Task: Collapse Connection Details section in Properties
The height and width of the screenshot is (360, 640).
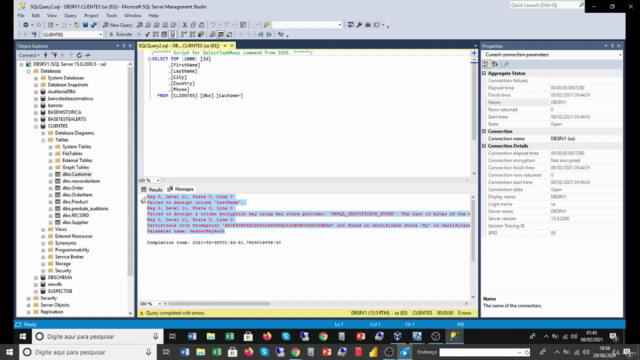Action: [484, 146]
